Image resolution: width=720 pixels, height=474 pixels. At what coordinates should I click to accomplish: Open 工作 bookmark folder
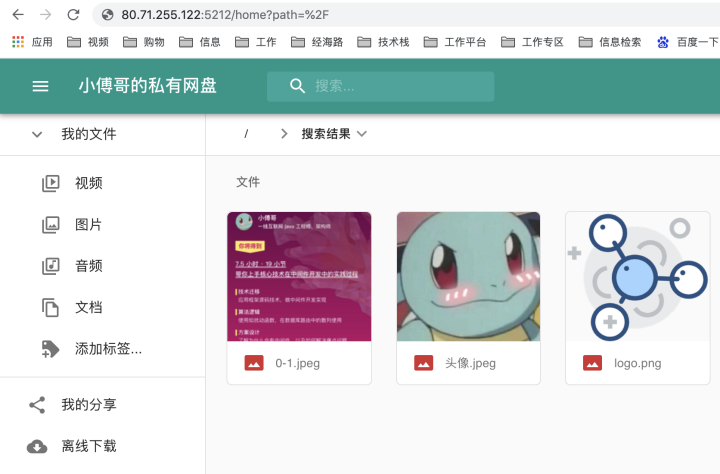(256, 42)
